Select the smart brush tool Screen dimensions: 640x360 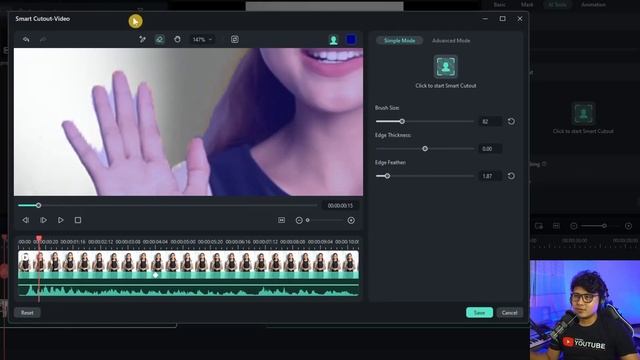(142, 40)
